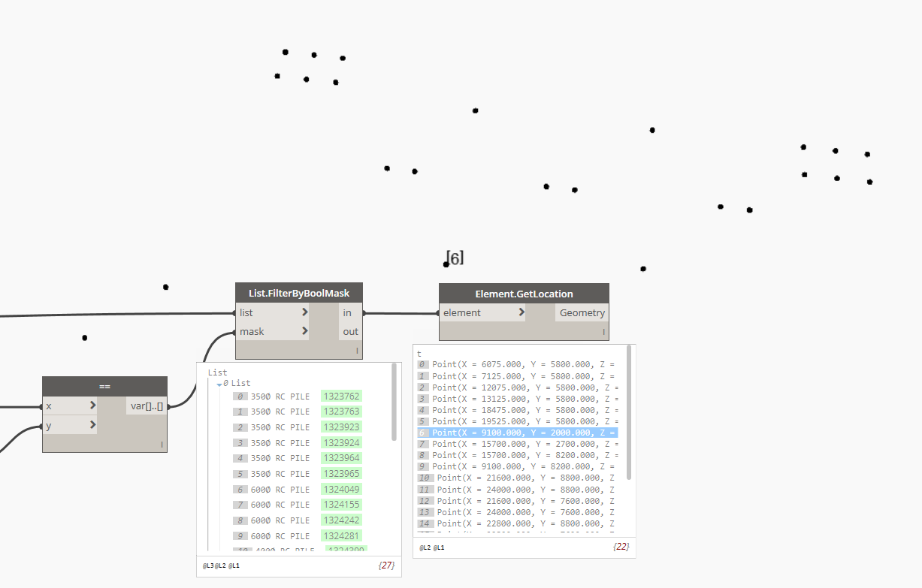Click the 'y' input port label
922x588 pixels.
click(49, 425)
